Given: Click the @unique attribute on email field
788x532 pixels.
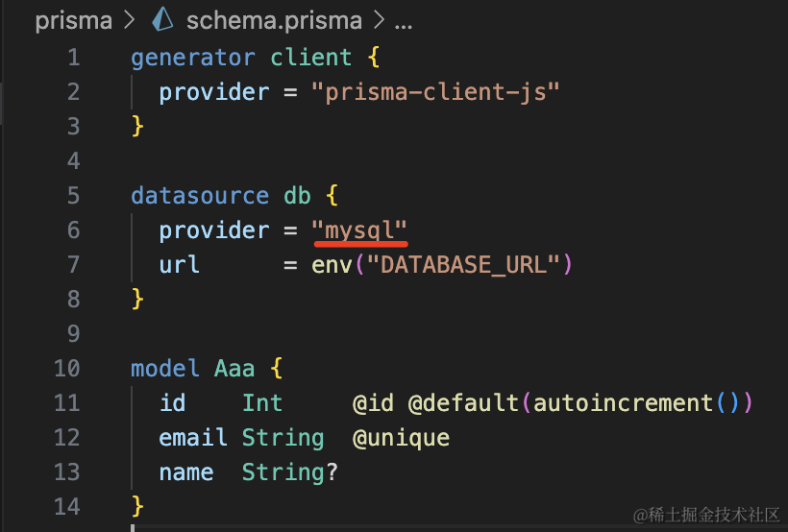Looking at the screenshot, I should click(401, 438).
